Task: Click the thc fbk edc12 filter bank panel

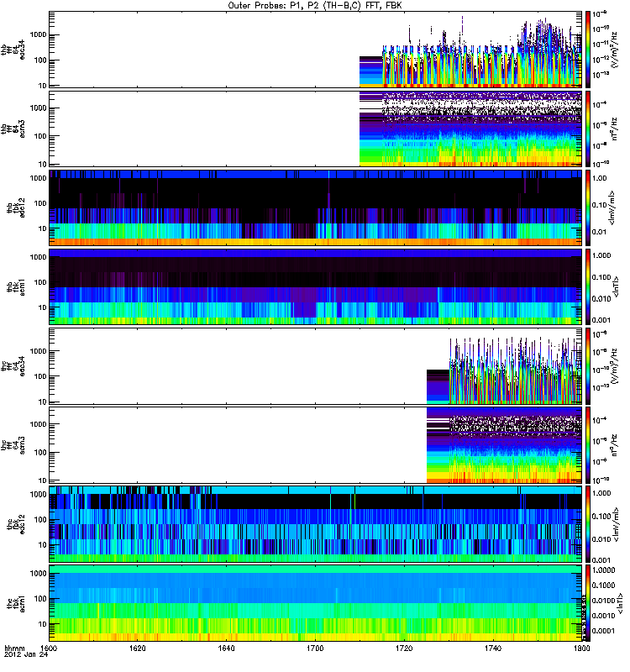Action: point(315,524)
